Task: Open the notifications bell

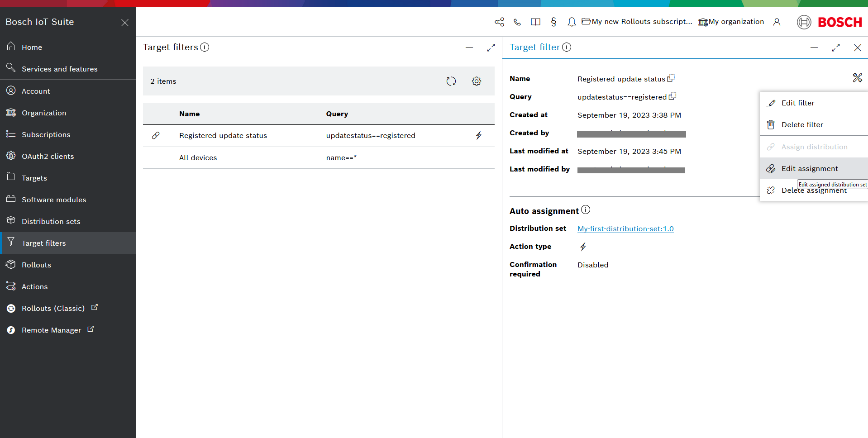Action: pos(572,22)
